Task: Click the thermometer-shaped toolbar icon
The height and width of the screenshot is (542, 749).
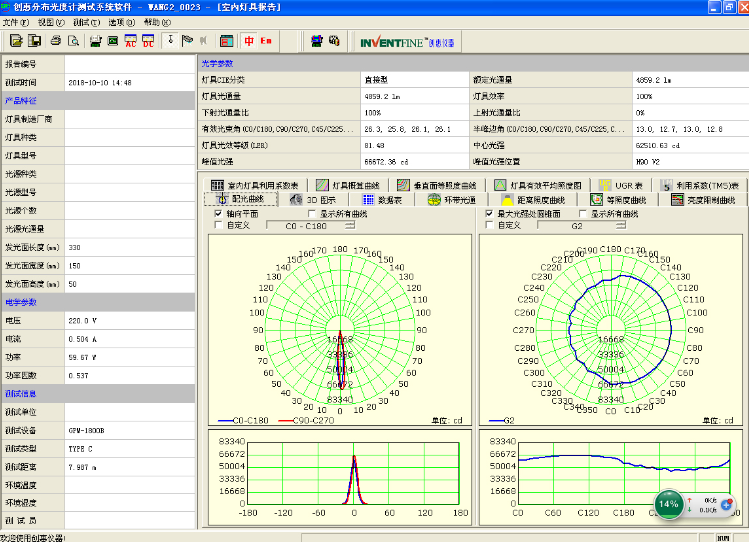Action: [x=170, y=41]
